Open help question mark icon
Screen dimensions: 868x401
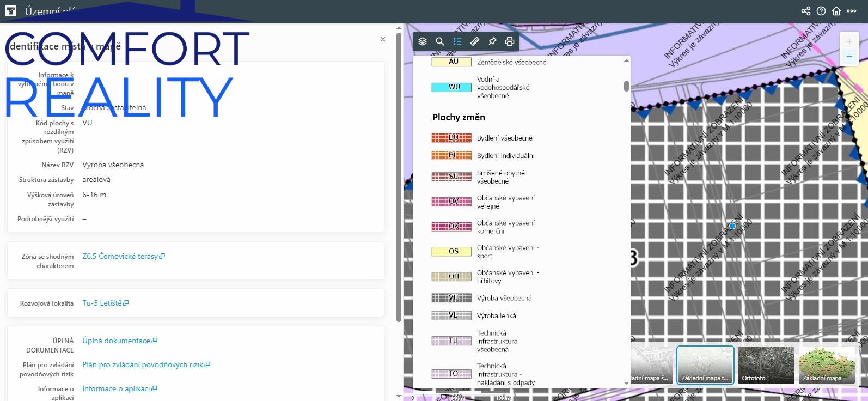coord(821,11)
